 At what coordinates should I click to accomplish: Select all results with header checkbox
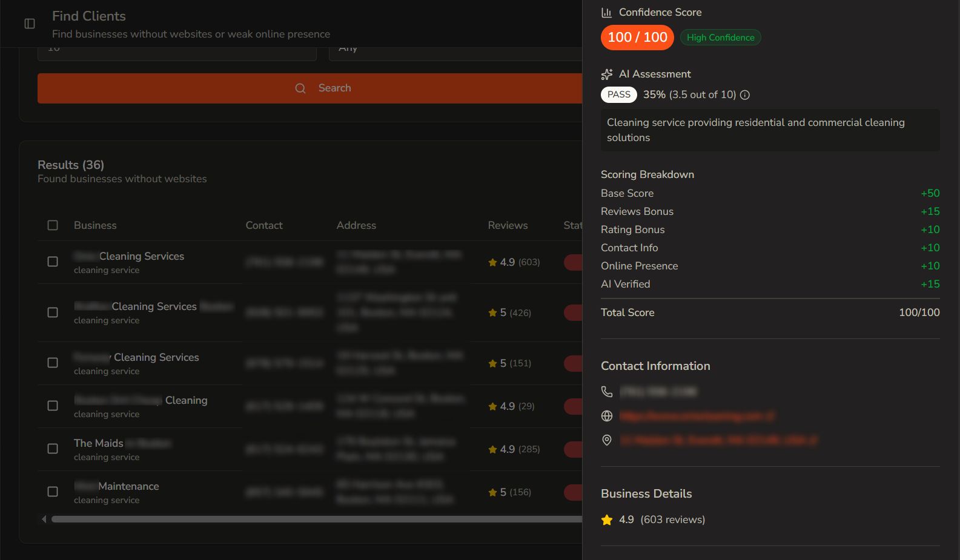click(x=53, y=225)
